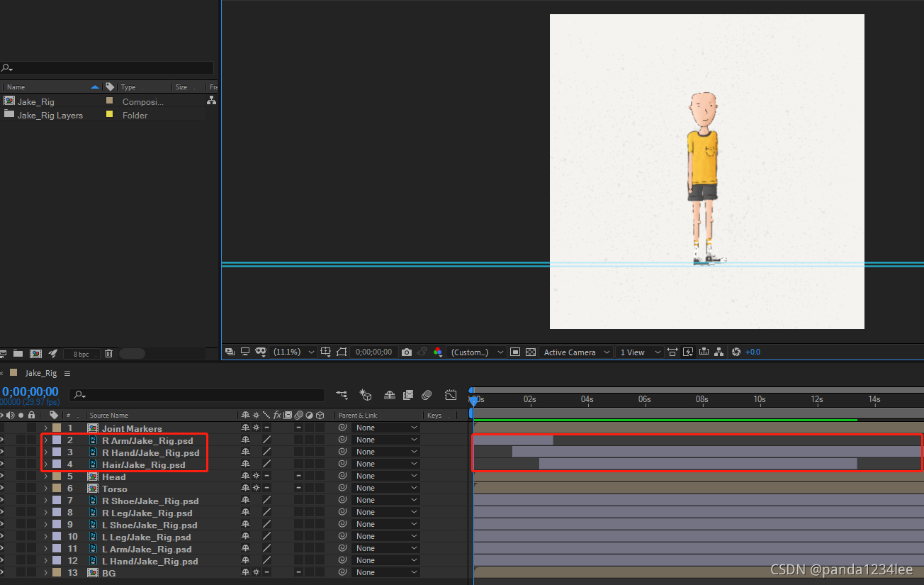Toggle visibility of R Arm/Jake_Rig.psd layer

click(x=1, y=440)
